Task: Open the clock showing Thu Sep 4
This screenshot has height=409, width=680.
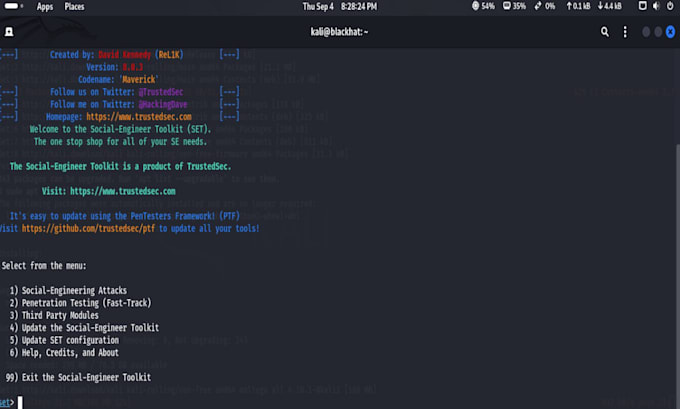Action: coord(340,7)
